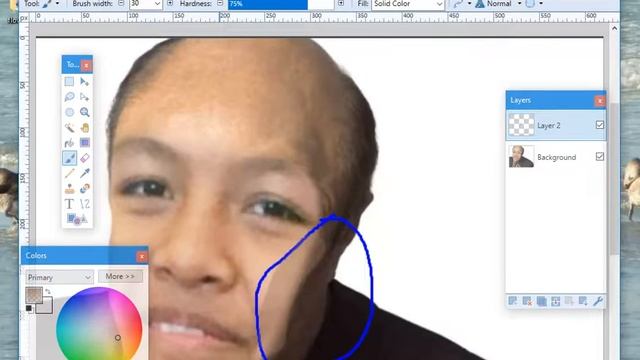This screenshot has height=360, width=640.
Task: Move the layer down
Action: (x=583, y=301)
